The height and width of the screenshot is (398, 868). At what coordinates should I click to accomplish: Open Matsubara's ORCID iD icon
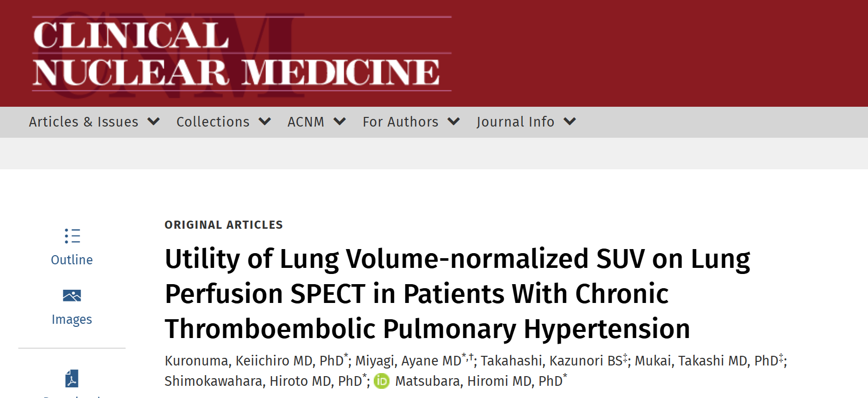click(x=381, y=381)
